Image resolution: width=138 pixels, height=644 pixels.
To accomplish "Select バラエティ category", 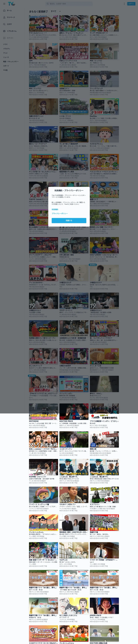I will 7,49.
